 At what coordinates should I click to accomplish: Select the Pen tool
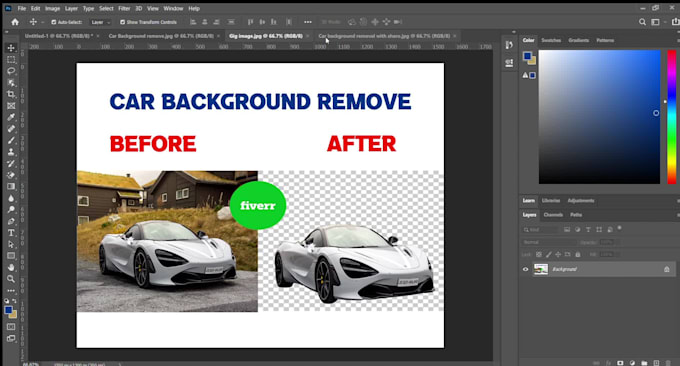[x=11, y=221]
